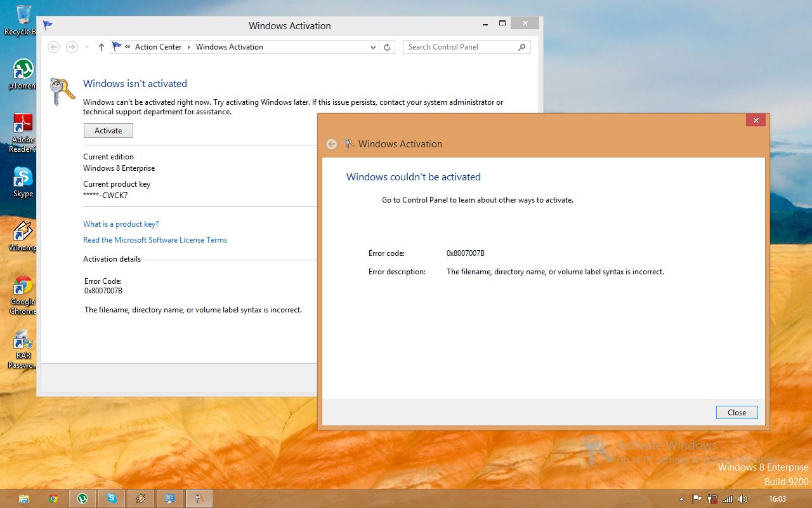Click the back arrow in activation dialog
The image size is (812, 508).
pyautogui.click(x=331, y=144)
